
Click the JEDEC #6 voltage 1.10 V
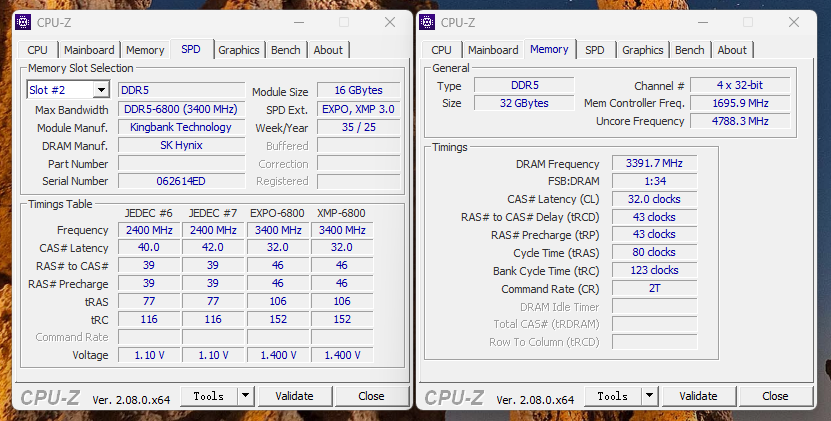click(x=149, y=355)
